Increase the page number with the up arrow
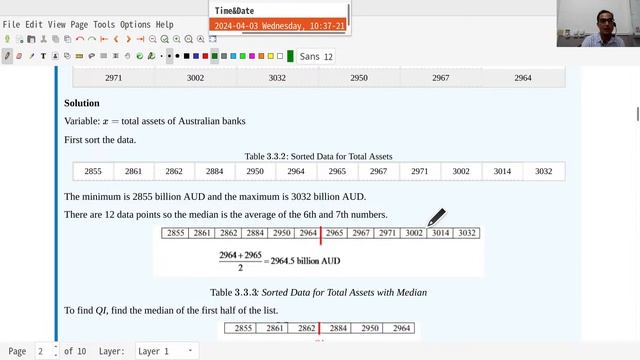 (x=56, y=347)
